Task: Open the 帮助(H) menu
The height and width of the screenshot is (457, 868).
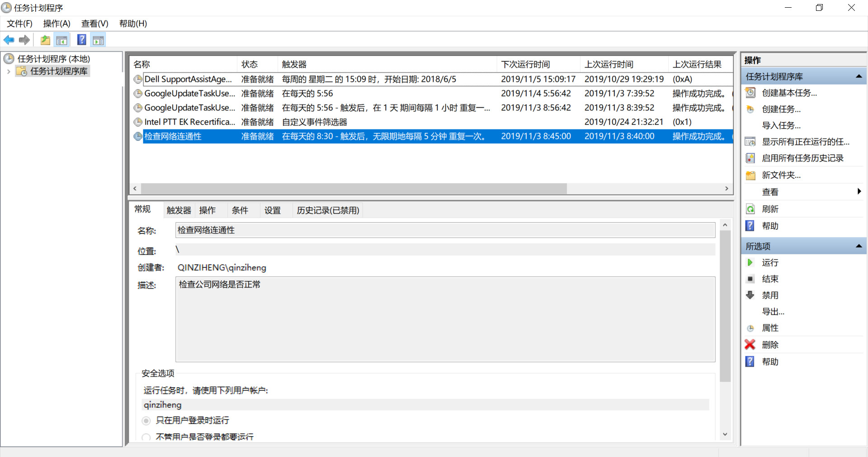Action: [133, 24]
